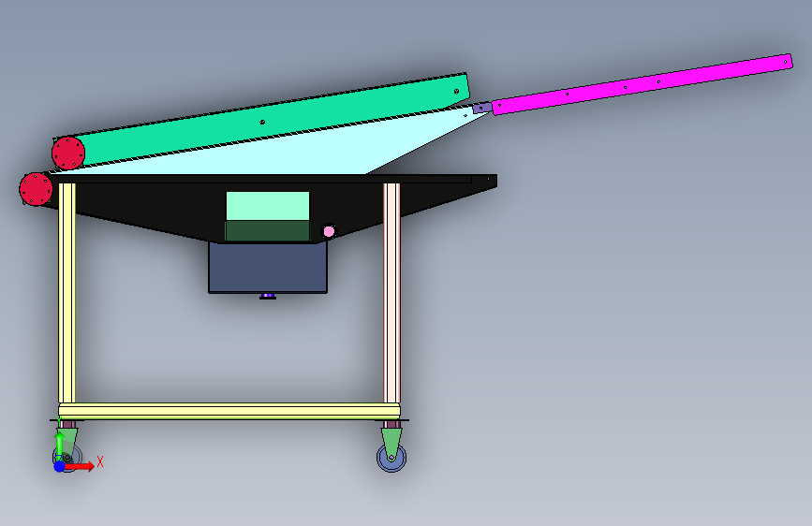Pick the right green caster bracket
Image resolution: width=812 pixels, height=526 pixels.
[391, 443]
